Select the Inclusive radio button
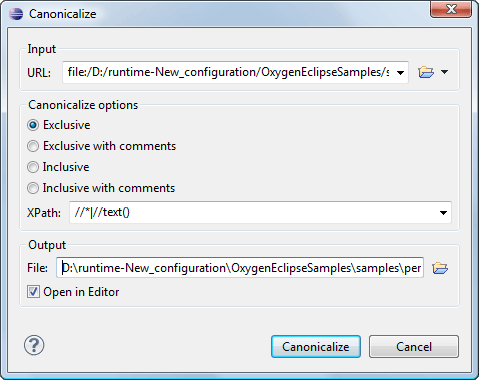Screen dimensions: 479x380 [x=33, y=167]
